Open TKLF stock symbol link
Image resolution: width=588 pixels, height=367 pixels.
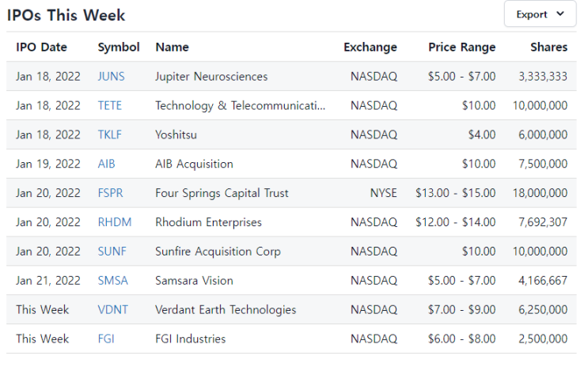click(109, 135)
